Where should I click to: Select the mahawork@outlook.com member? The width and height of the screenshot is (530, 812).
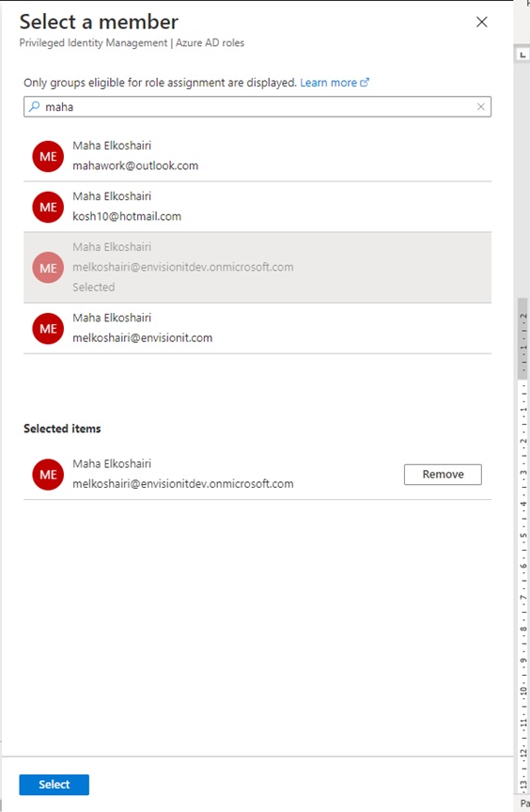pyautogui.click(x=257, y=156)
